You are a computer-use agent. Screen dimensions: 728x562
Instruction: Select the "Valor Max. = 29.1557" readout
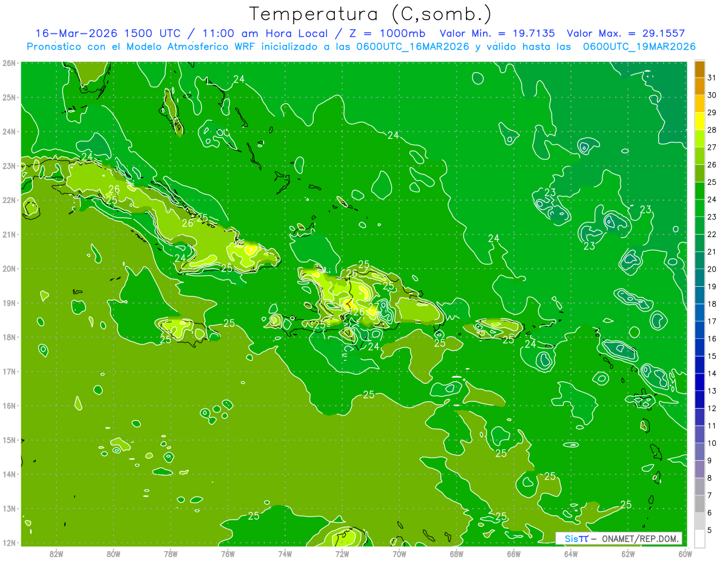626,33
